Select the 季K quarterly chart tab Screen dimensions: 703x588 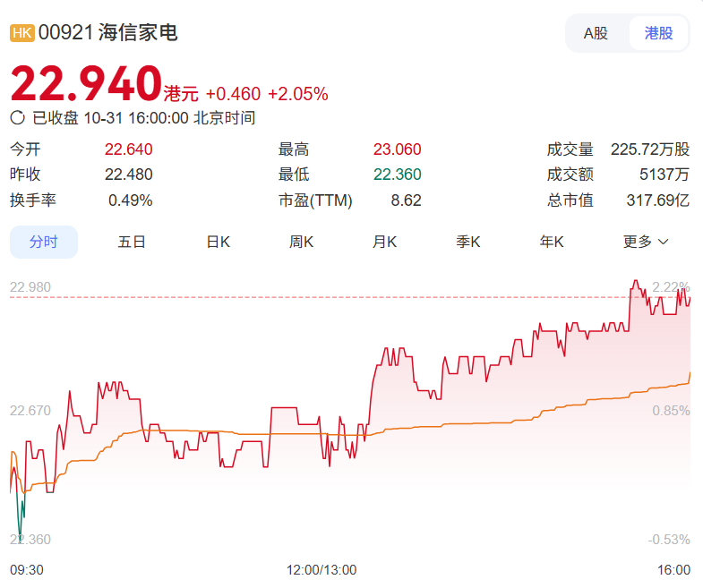coord(468,242)
